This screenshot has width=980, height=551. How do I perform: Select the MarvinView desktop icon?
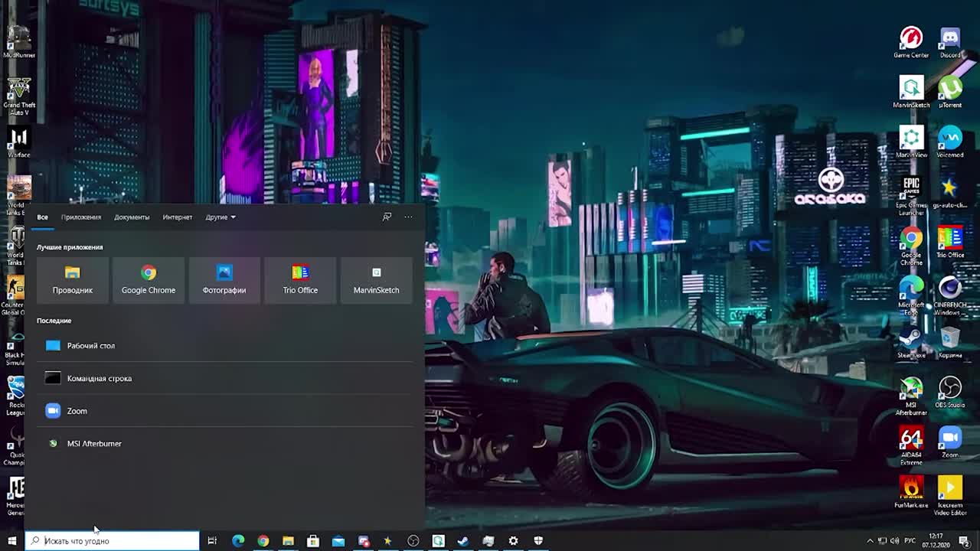(911, 142)
